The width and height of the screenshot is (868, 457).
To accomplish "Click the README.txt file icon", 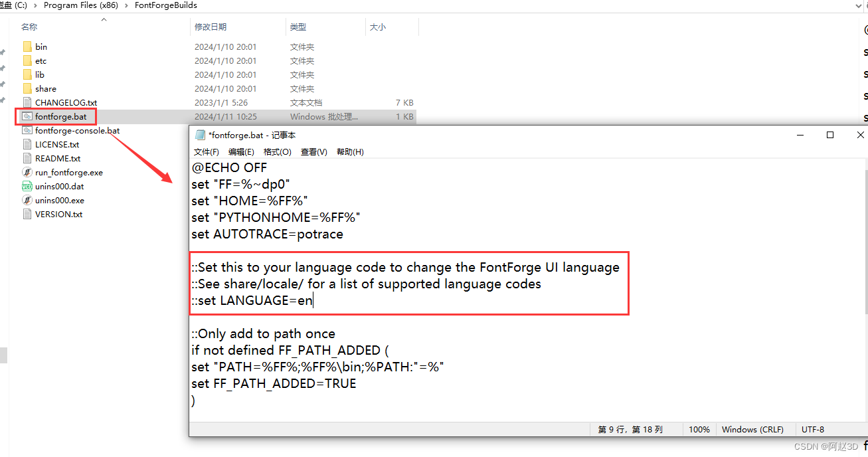I will click(27, 158).
